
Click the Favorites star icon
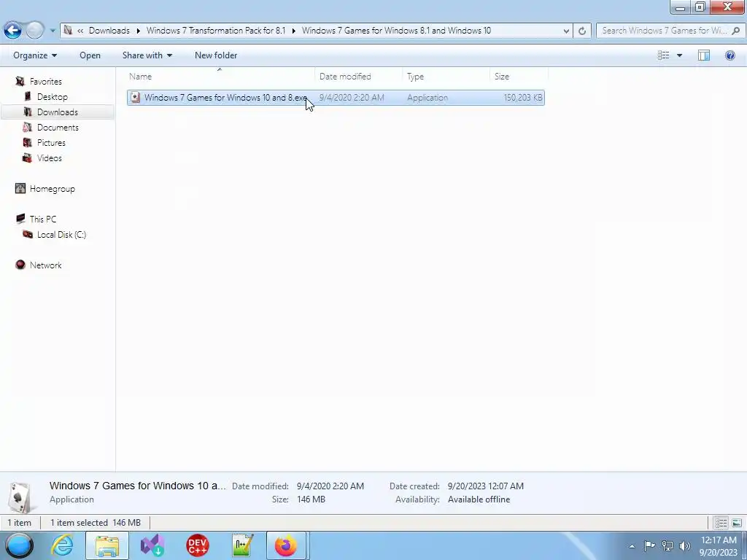(x=20, y=82)
